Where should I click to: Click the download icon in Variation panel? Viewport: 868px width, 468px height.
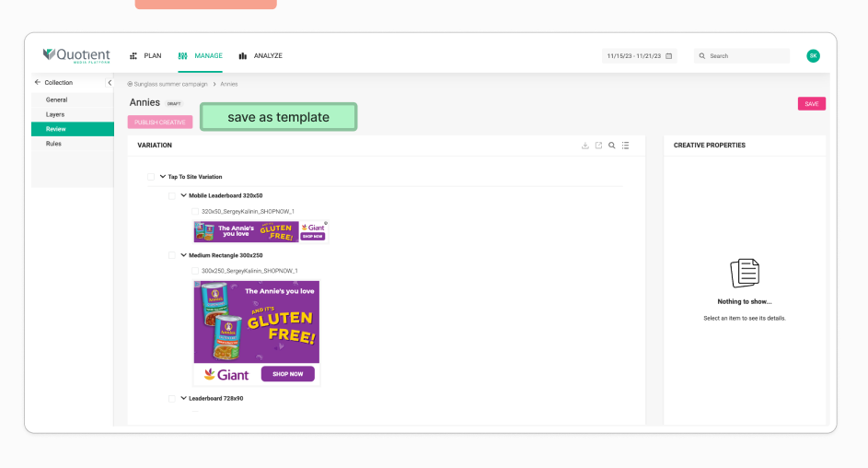click(x=585, y=146)
